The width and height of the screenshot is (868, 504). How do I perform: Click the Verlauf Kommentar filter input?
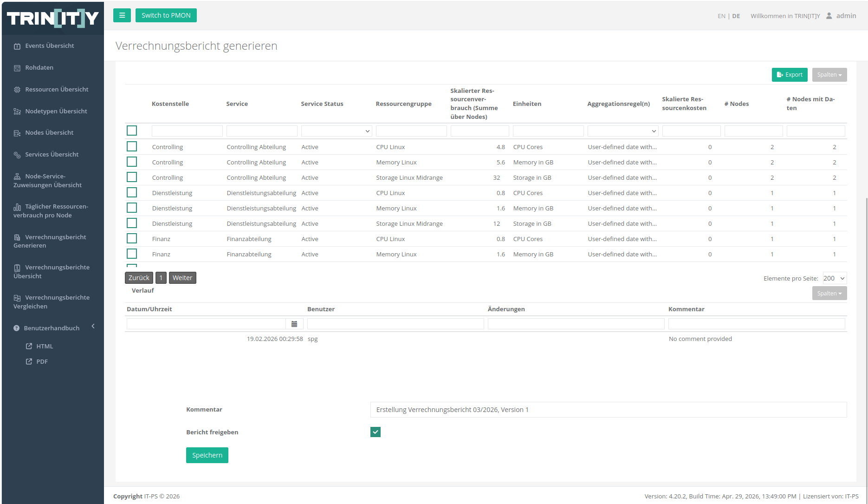pyautogui.click(x=757, y=324)
